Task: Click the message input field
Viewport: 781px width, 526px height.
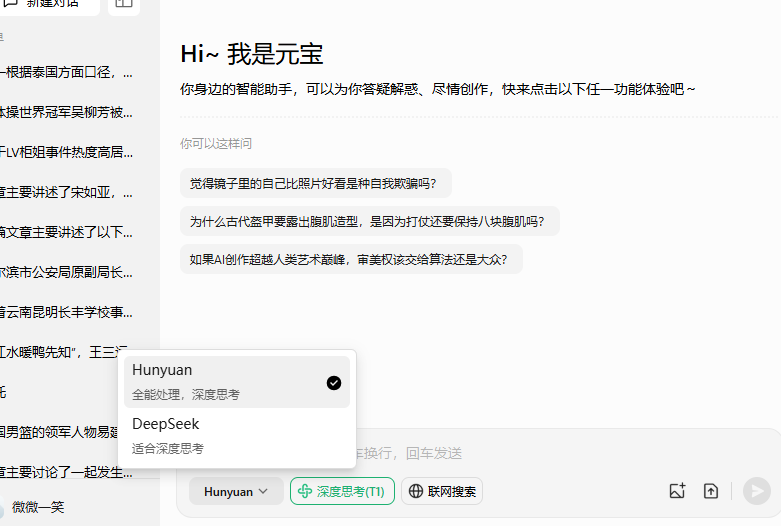Action: click(x=560, y=453)
